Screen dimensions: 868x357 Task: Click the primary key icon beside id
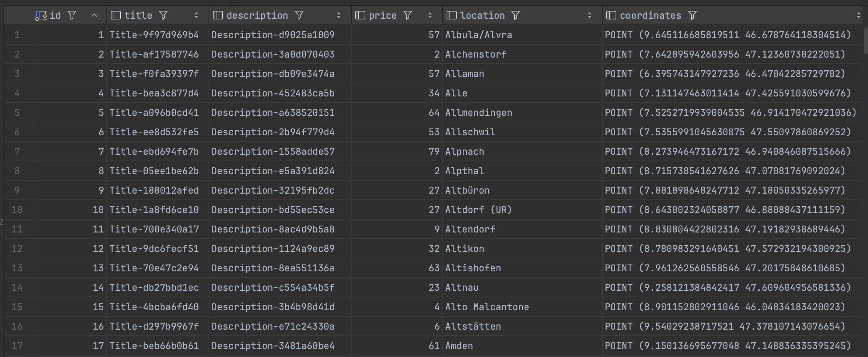[x=41, y=15]
